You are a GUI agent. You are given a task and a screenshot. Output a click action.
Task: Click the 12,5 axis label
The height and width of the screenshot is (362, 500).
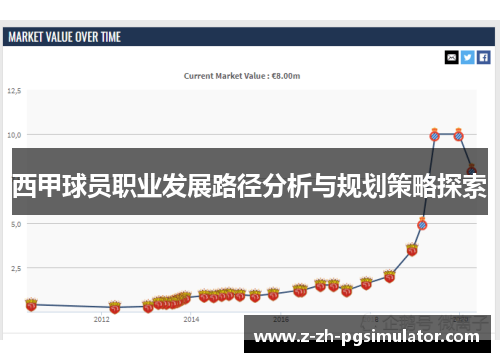pos(14,91)
